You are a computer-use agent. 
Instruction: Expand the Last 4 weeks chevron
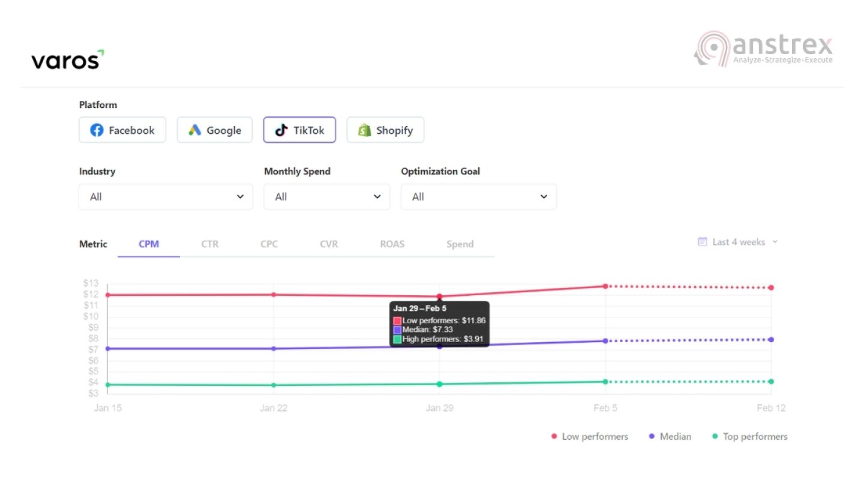(x=775, y=242)
